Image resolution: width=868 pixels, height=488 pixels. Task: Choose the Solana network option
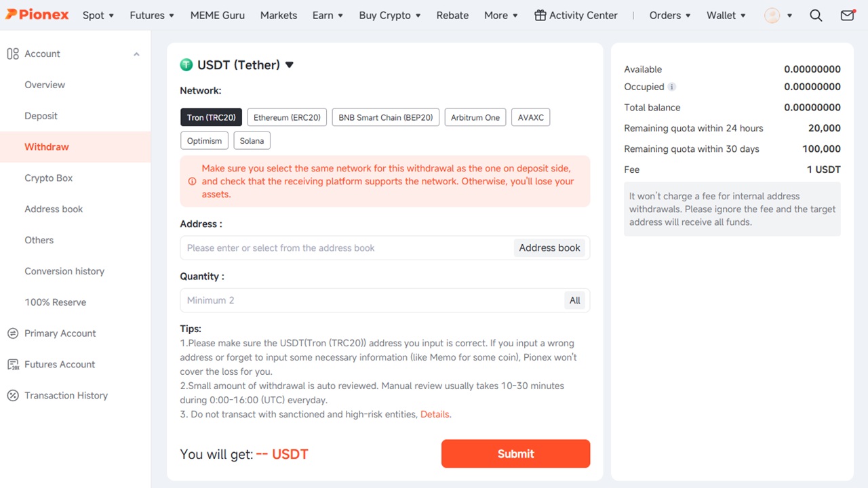coord(252,140)
